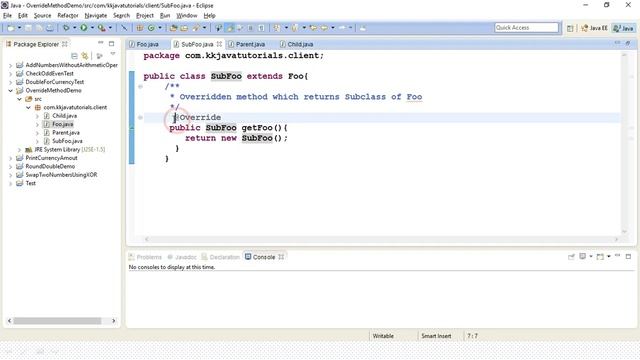Switch to the Java perspective
640x360 pixels.
point(624,28)
